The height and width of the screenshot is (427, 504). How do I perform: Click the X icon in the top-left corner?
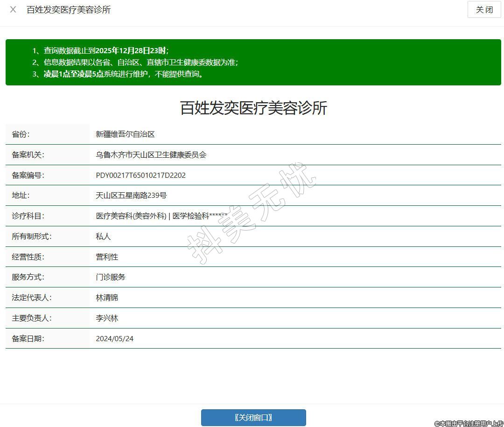[13, 9]
